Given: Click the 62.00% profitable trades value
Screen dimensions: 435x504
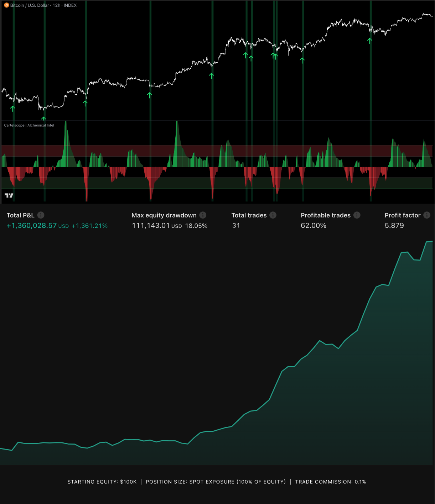Looking at the screenshot, I should click(314, 226).
